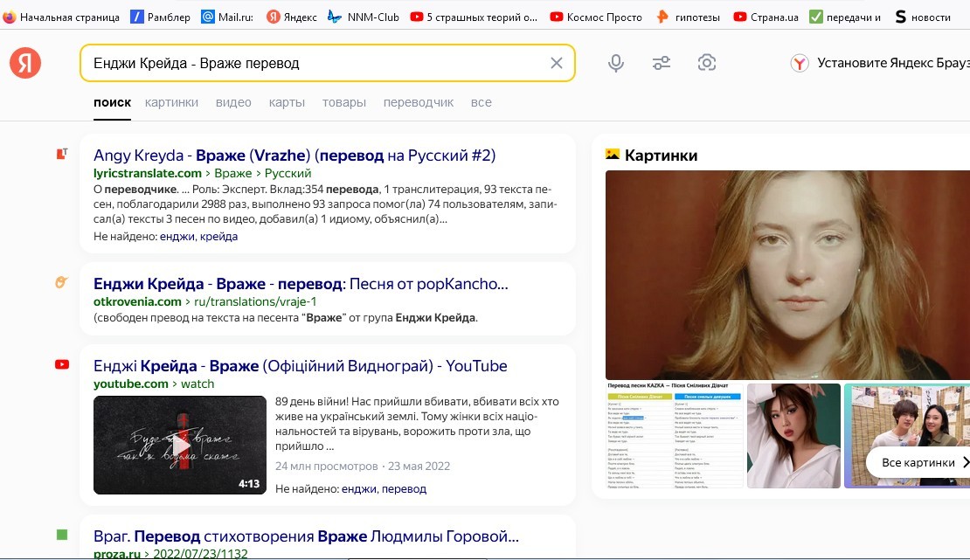Image resolution: width=970 pixels, height=560 pixels.
Task: Play the Вражe video thumbnail
Action: 180,445
